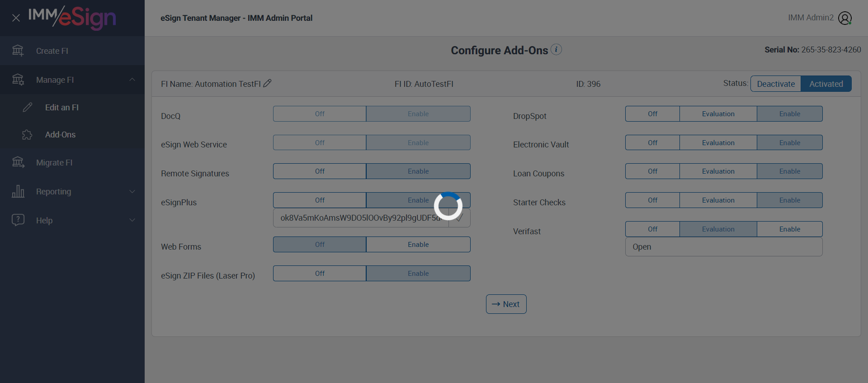Click the IMM Admin2 username
This screenshot has width=868, height=383.
tap(811, 18)
